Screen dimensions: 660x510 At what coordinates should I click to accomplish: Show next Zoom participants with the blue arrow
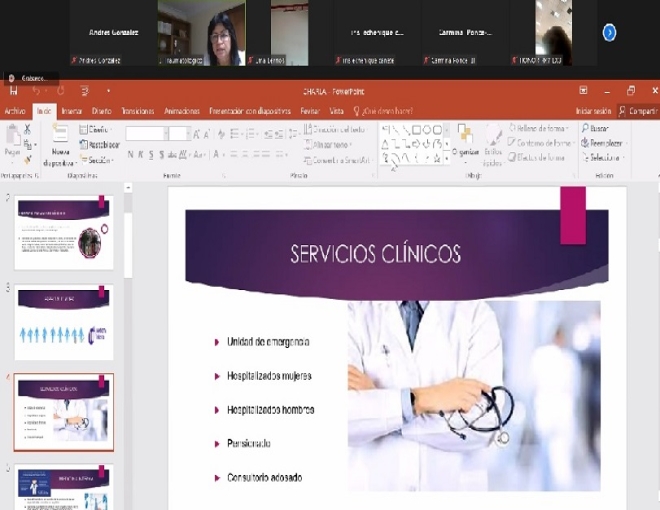point(609,32)
